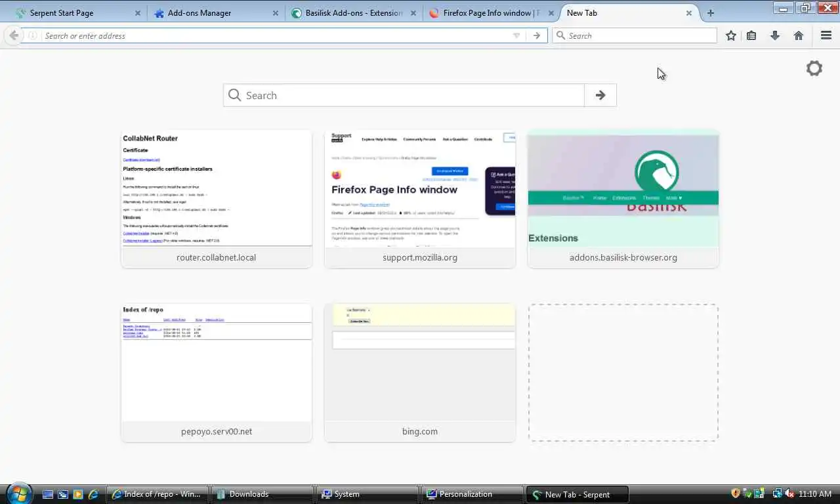The width and height of the screenshot is (840, 504).
Task: Switch to Firefox Page Info window tab
Action: [x=490, y=13]
